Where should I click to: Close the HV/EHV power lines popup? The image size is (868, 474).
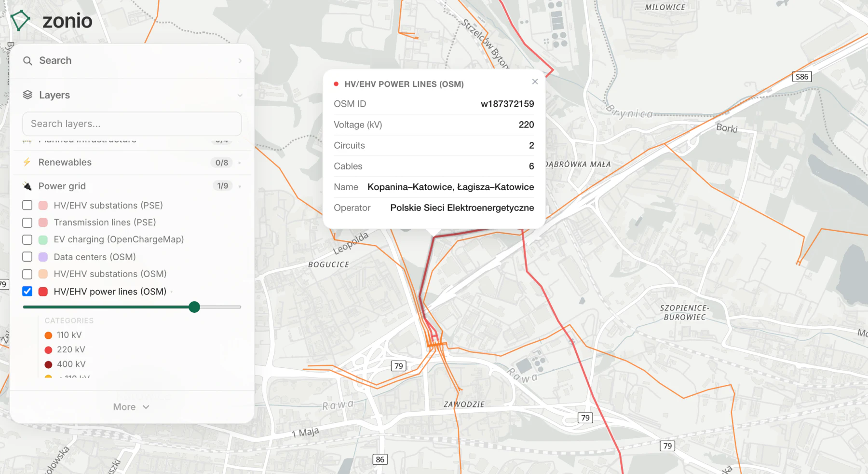coord(535,82)
